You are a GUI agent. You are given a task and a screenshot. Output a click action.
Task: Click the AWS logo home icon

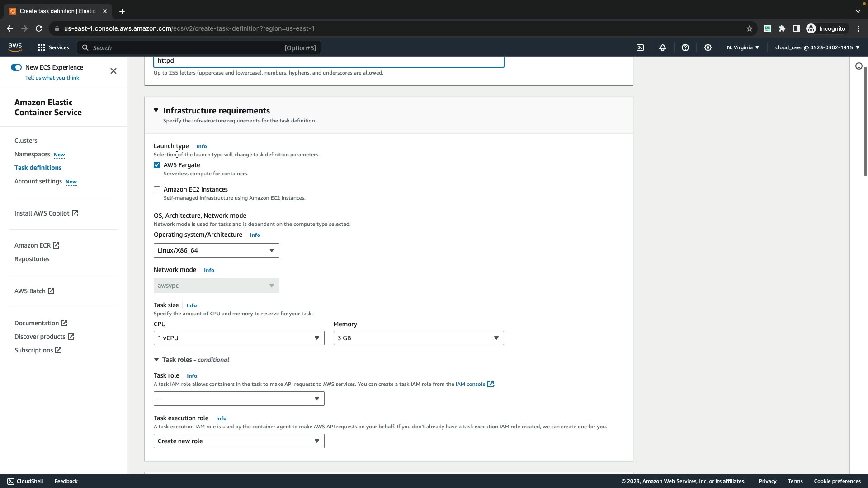point(15,47)
